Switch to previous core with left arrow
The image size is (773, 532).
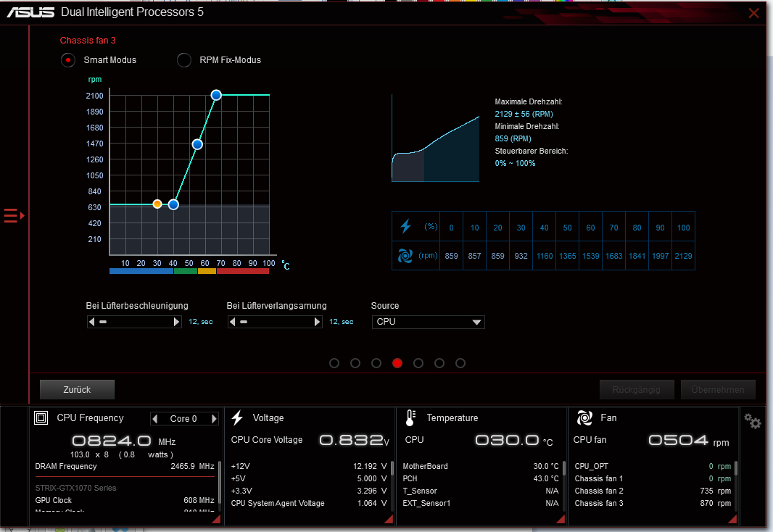point(155,419)
